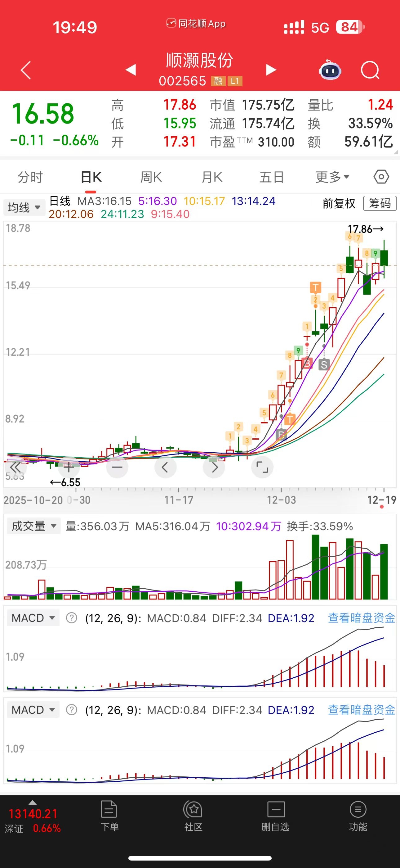The height and width of the screenshot is (868, 400).
Task: Tap the orange T marker near 15.49
Action: coord(315,287)
